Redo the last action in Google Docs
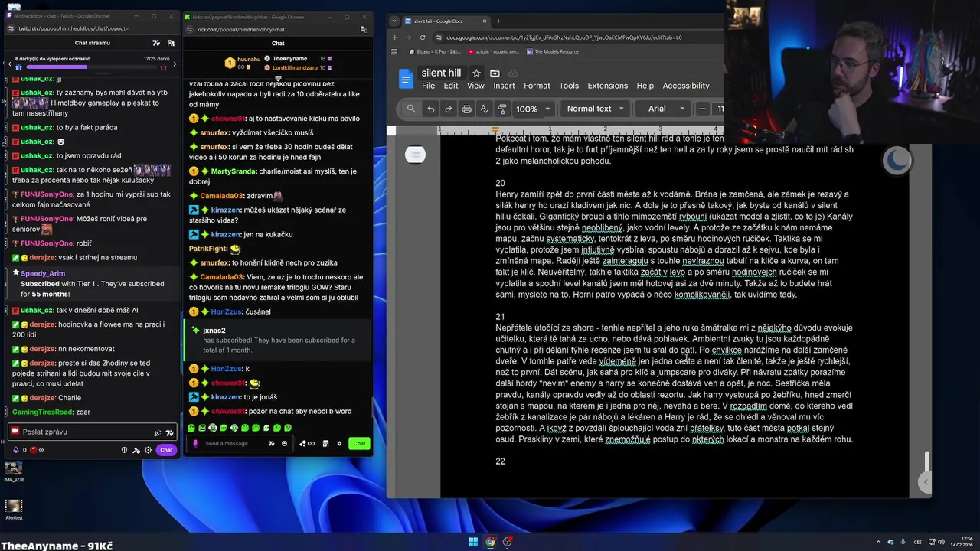 (449, 109)
